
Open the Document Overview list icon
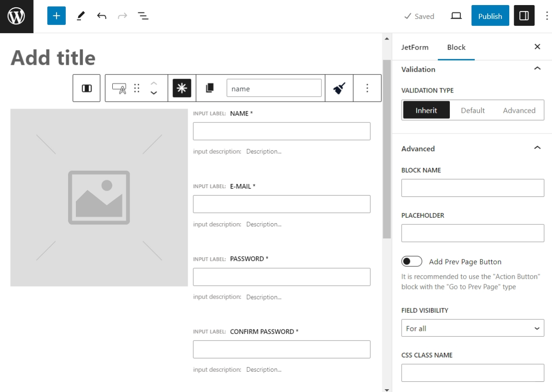(143, 16)
